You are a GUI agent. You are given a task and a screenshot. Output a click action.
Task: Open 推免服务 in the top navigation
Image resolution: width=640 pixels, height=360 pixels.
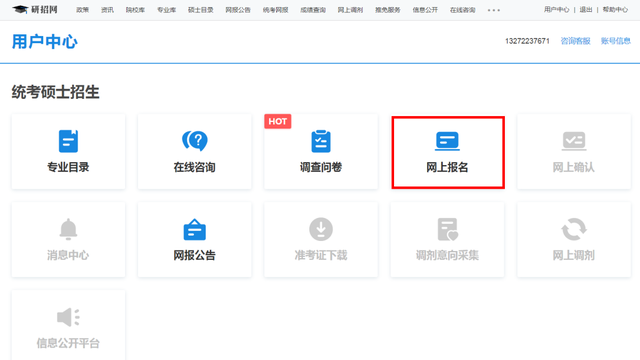(388, 10)
